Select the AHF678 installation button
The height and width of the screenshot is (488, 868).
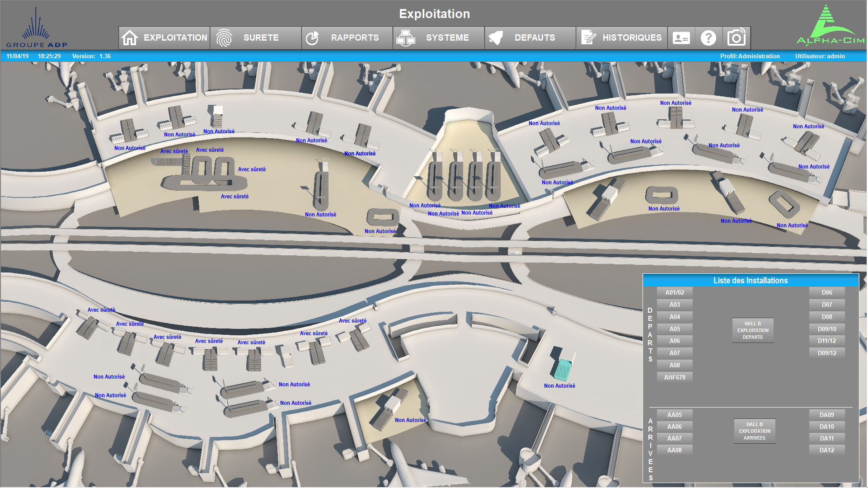(x=674, y=377)
